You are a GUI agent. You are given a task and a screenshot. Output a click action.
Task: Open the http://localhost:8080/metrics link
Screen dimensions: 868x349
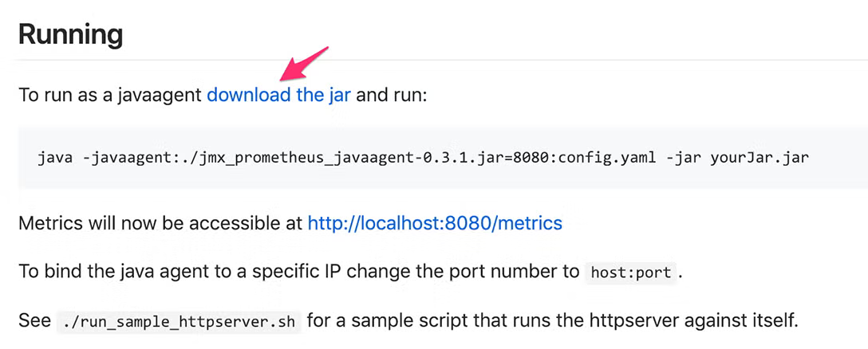(x=435, y=223)
